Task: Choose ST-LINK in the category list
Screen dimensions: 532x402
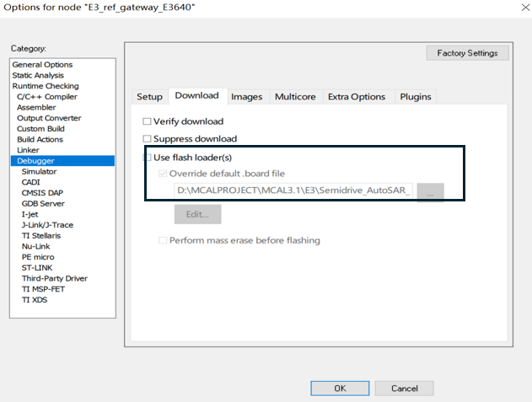Action: (37, 268)
